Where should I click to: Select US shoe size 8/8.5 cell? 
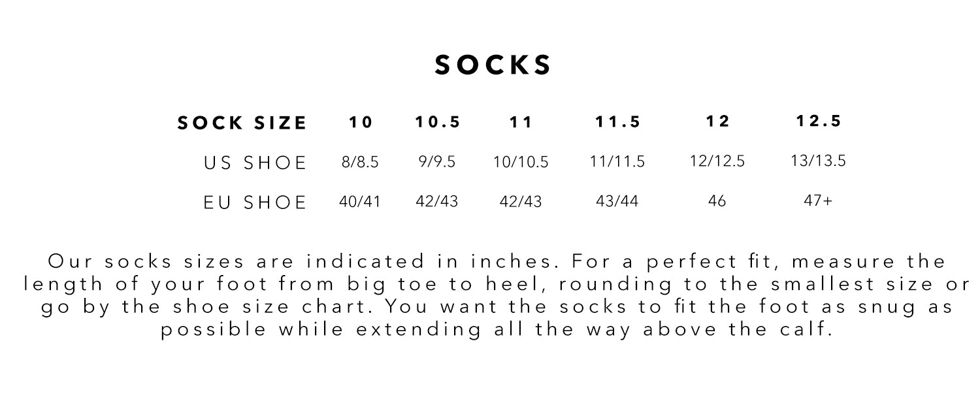[359, 163]
